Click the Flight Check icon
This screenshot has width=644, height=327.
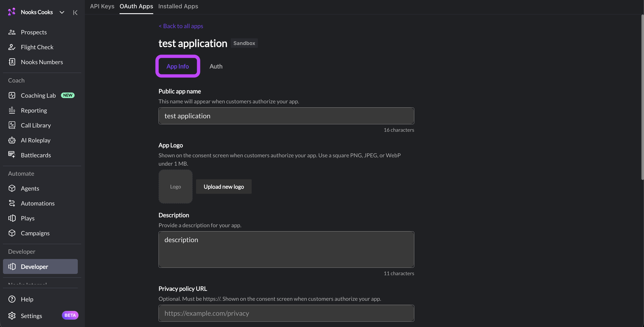coord(12,47)
